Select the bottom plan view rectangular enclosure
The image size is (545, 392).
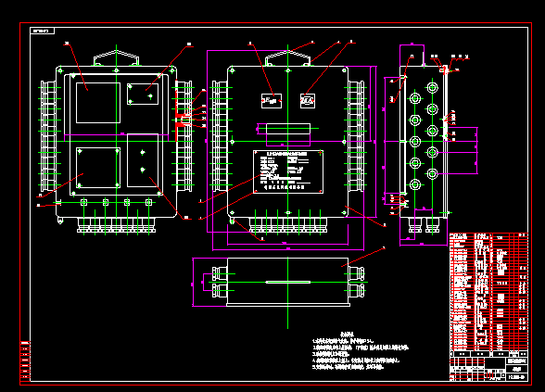pyautogui.click(x=288, y=282)
